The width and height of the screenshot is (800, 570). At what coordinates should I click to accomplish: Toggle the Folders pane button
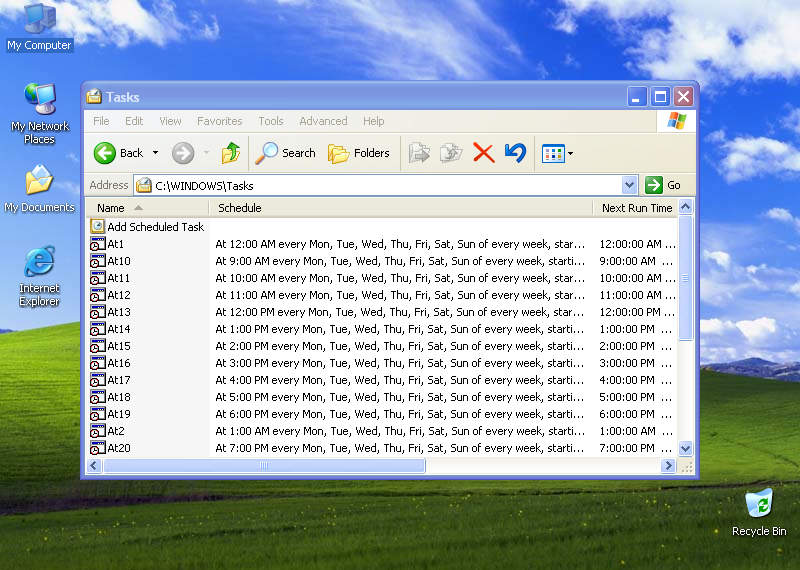pos(359,153)
